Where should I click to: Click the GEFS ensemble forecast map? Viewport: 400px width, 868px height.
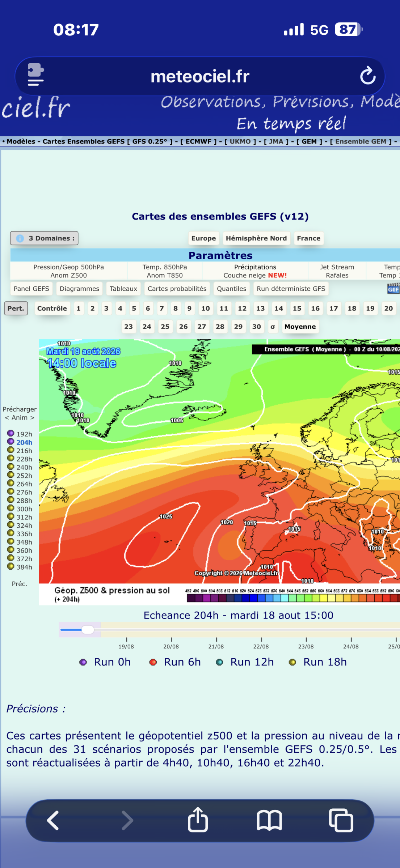pos(219,472)
